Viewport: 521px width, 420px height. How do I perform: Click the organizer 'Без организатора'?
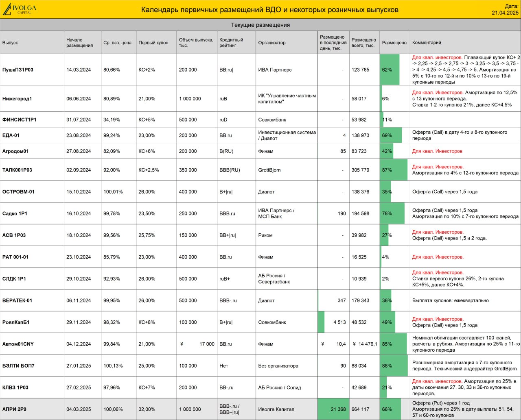(x=278, y=366)
